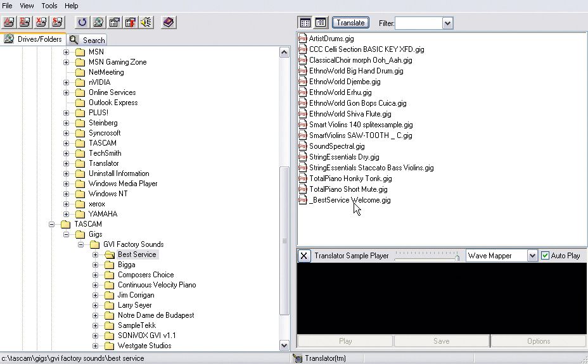Expand the Jim Corrigan folder node

(x=96, y=295)
